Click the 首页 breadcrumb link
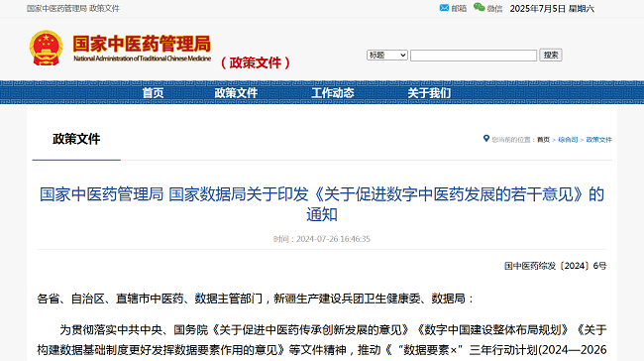 coord(543,140)
